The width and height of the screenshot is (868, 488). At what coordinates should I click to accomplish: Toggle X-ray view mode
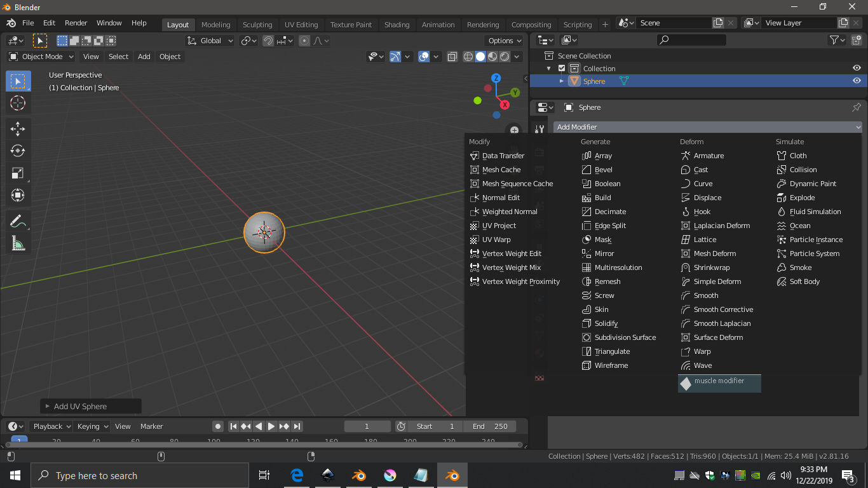(452, 57)
